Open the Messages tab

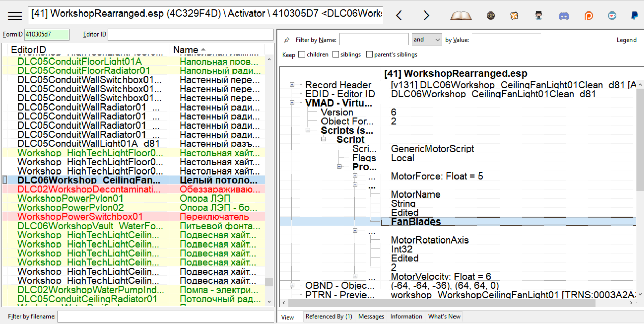tap(371, 316)
